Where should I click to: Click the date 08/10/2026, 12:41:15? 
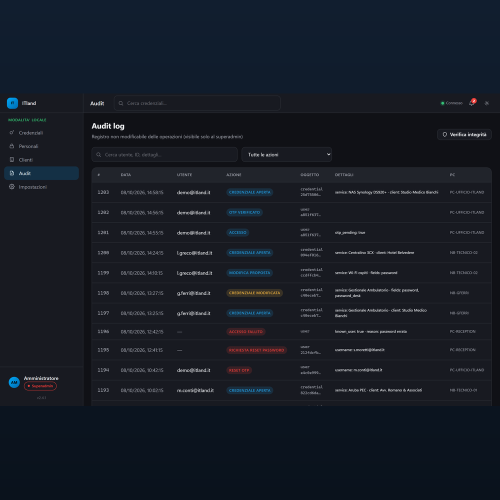pos(142,350)
